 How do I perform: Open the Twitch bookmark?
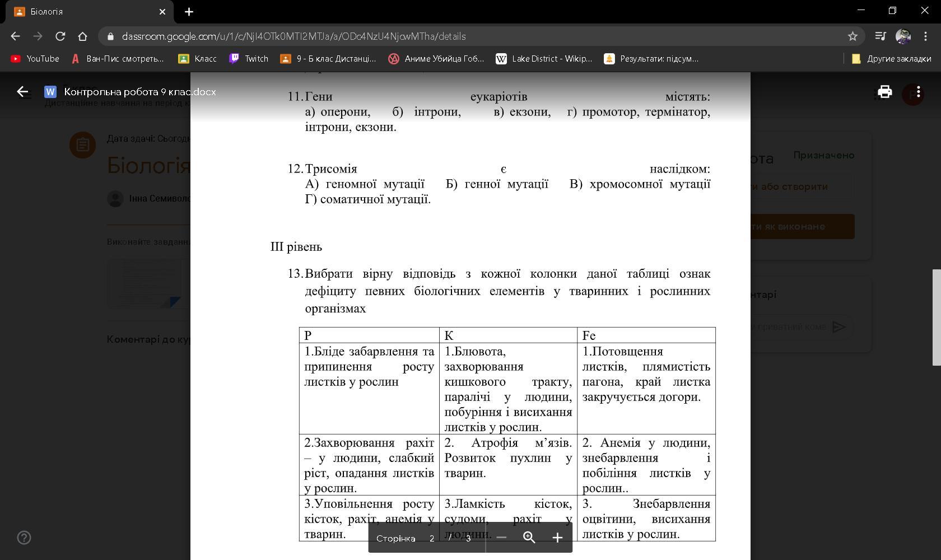click(x=249, y=59)
